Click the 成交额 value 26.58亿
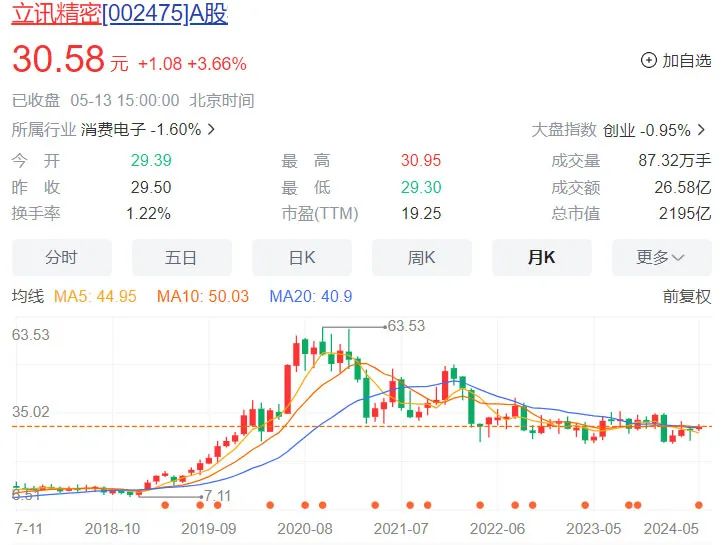 [683, 187]
